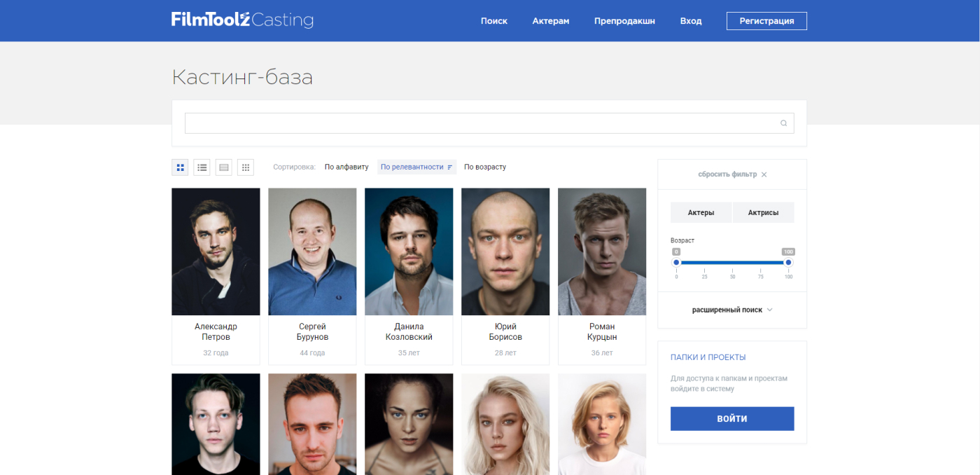The image size is (980, 475).
Task: Sort by По алфавиту
Action: tap(346, 167)
